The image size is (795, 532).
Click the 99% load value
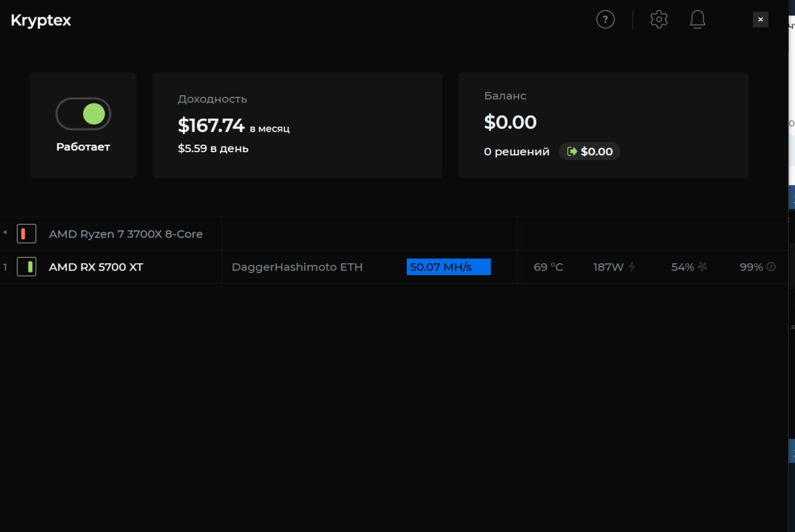pos(751,267)
